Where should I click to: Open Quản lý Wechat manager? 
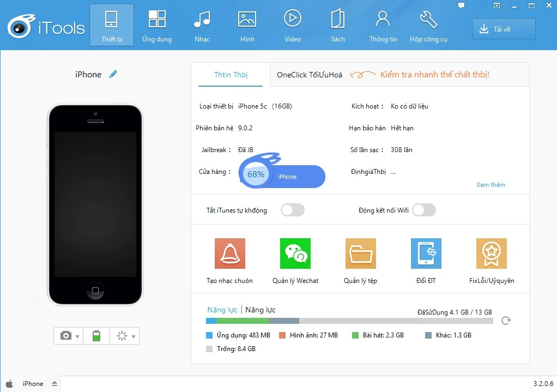click(295, 261)
